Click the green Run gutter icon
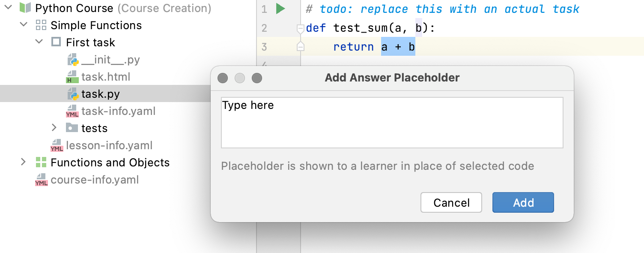The width and height of the screenshot is (644, 253). (x=280, y=9)
